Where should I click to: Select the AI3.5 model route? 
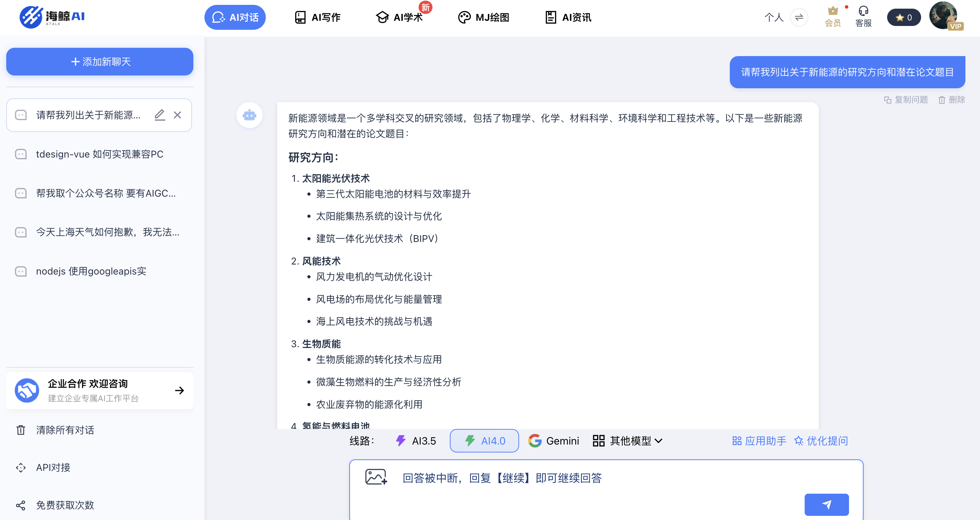[x=415, y=441]
